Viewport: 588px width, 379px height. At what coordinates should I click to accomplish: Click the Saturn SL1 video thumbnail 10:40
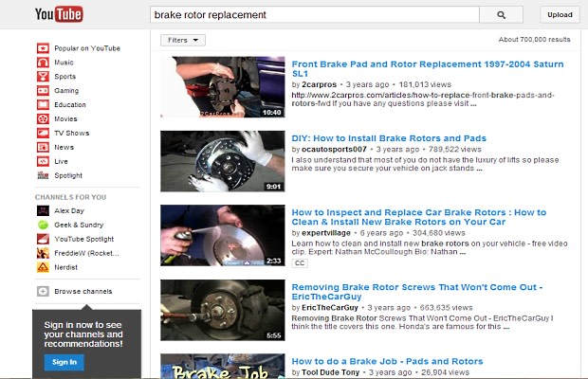point(223,87)
